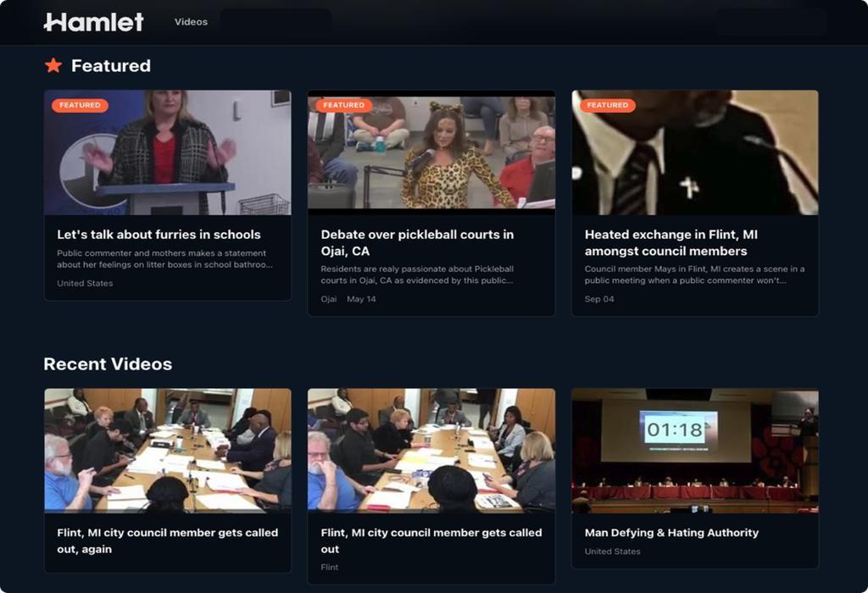Open the furries in schools video
This screenshot has width=868, height=593.
pyautogui.click(x=156, y=235)
